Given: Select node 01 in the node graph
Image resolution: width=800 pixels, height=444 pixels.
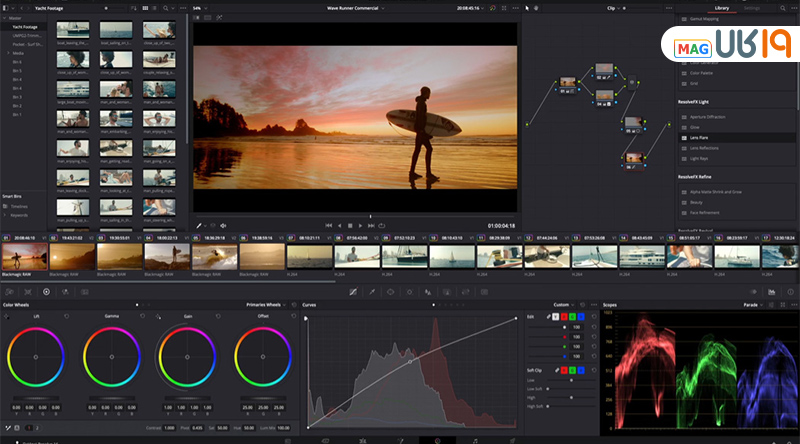Looking at the screenshot, I should click(567, 82).
